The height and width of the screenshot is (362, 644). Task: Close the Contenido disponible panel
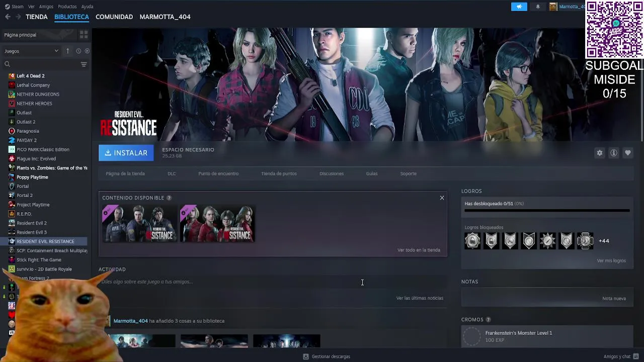[x=442, y=198]
